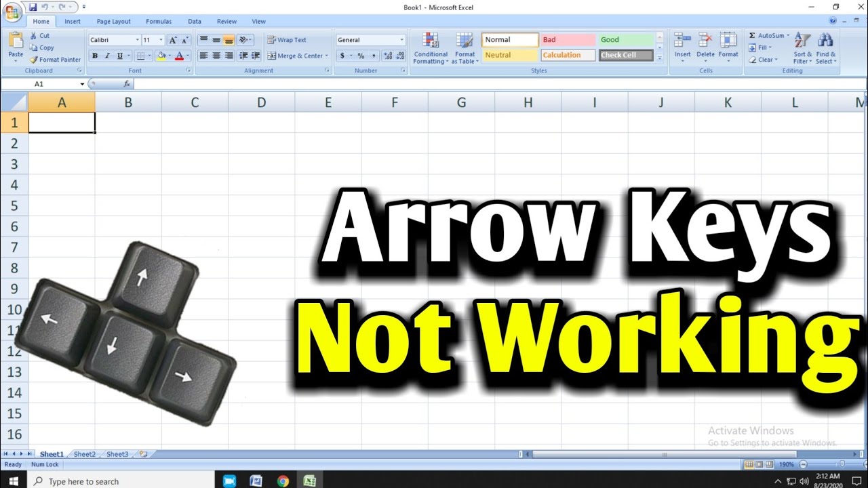868x488 pixels.
Task: Open Conditional Formatting menu
Action: coord(431,48)
